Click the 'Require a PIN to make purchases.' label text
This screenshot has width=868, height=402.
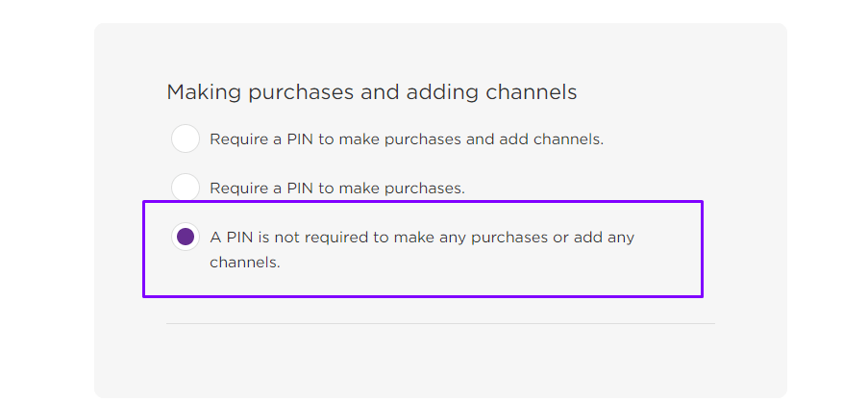pos(337,188)
